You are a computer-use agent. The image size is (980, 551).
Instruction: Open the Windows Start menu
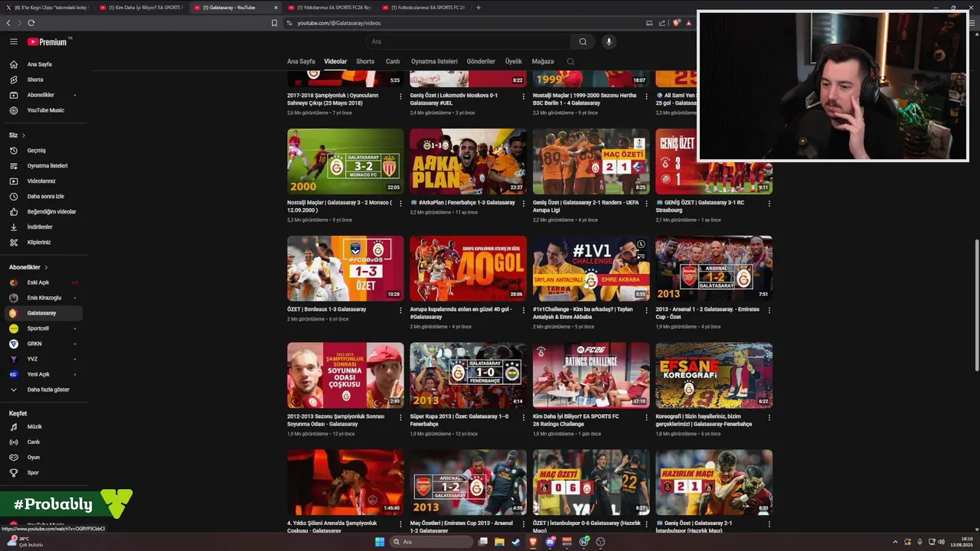click(380, 542)
